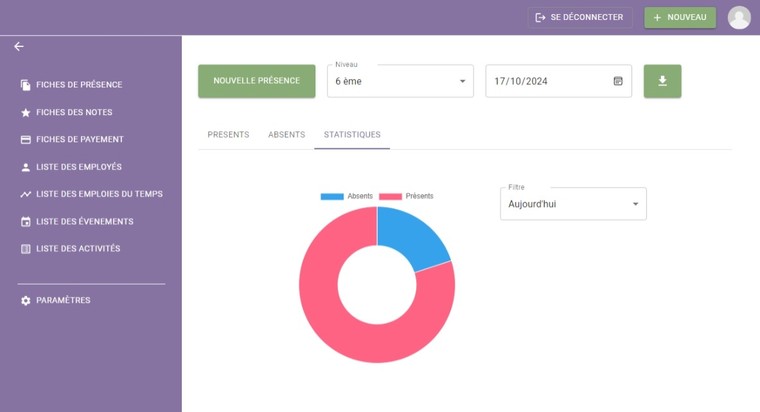Open the user avatar profile menu

click(739, 17)
